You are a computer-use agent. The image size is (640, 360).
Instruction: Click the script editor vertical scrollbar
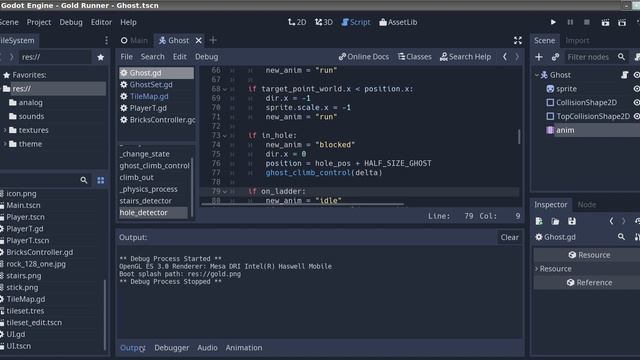[x=519, y=137]
